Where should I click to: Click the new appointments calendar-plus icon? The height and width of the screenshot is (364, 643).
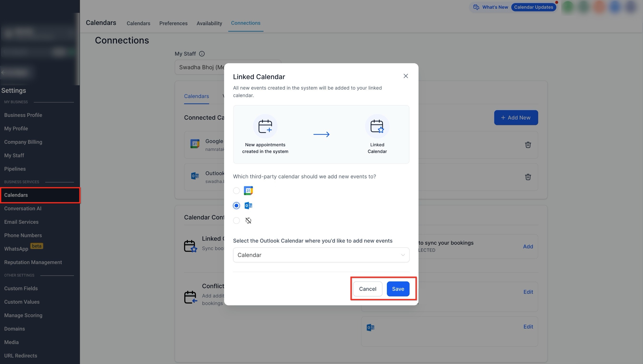[x=265, y=126]
